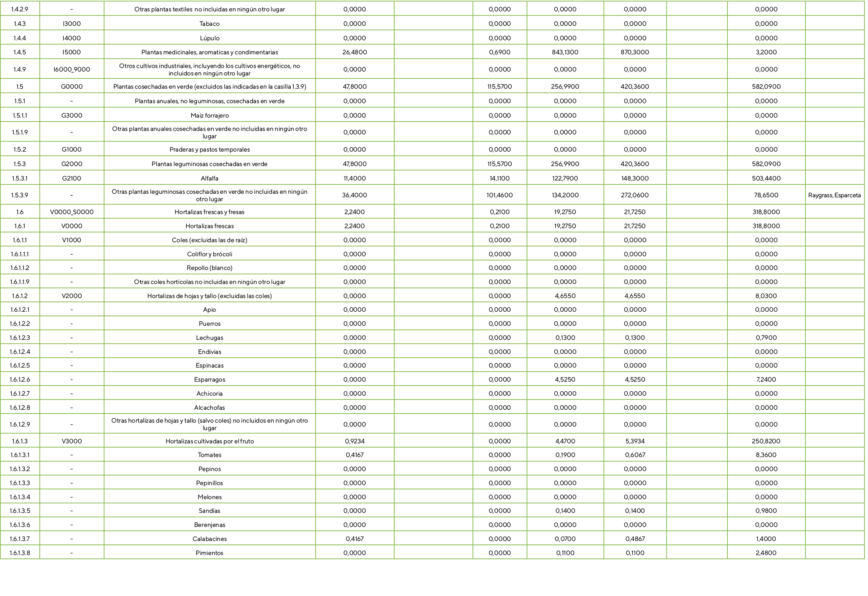Image resolution: width=868 pixels, height=596 pixels.
Task: Click value 503,4400 in Alfalfa row
Action: [x=766, y=178]
